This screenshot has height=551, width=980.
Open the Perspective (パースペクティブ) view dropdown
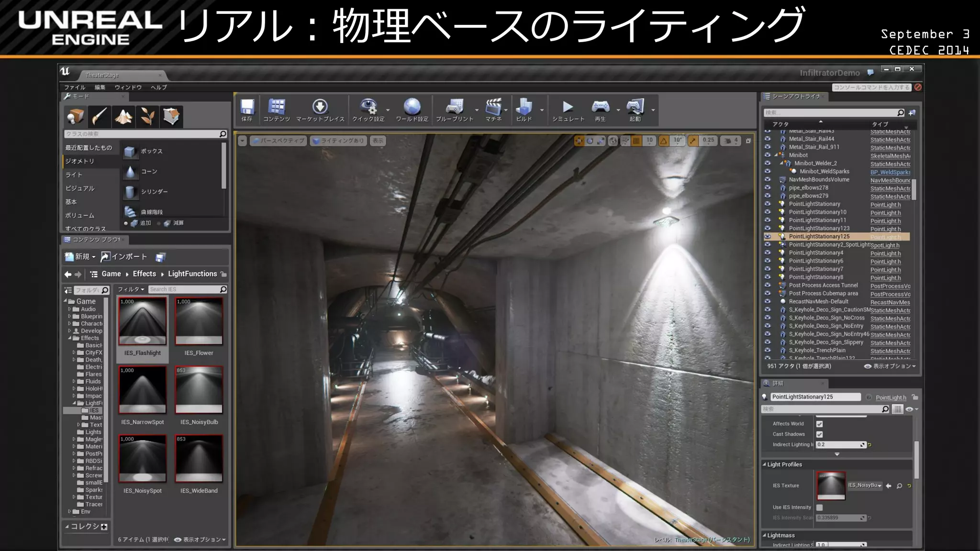278,141
